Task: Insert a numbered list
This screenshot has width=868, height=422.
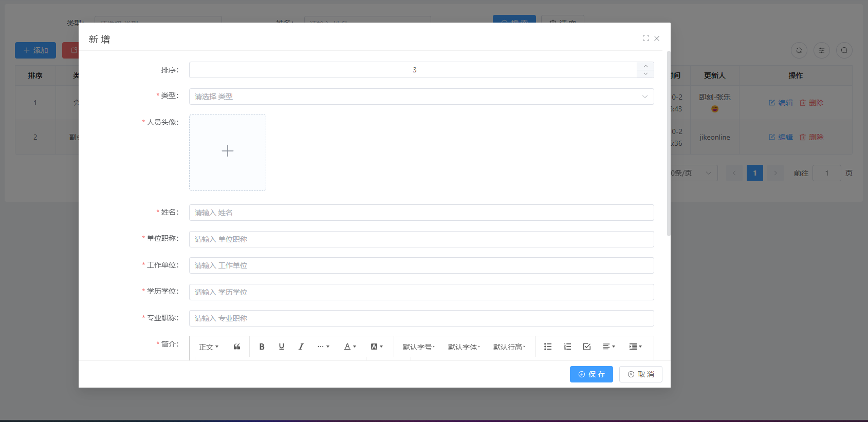Action: (x=567, y=347)
